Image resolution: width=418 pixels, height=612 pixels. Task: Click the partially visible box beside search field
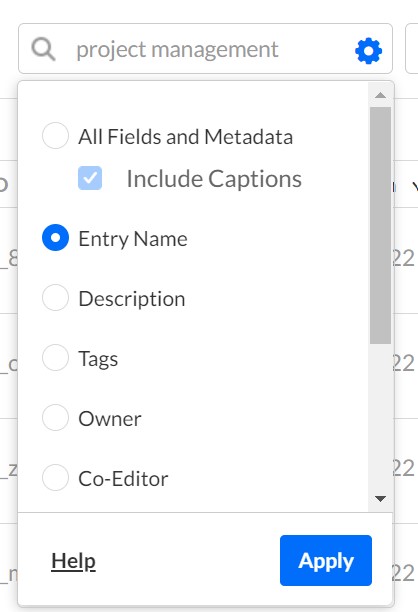click(x=412, y=48)
